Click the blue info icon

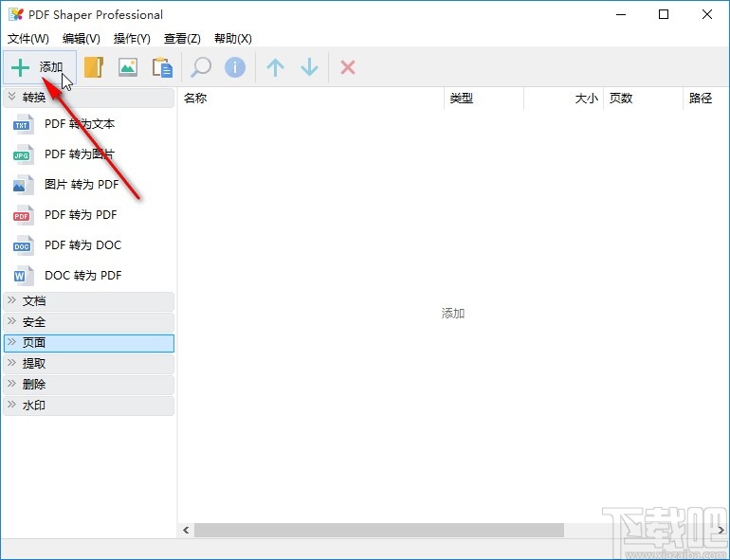(x=235, y=67)
